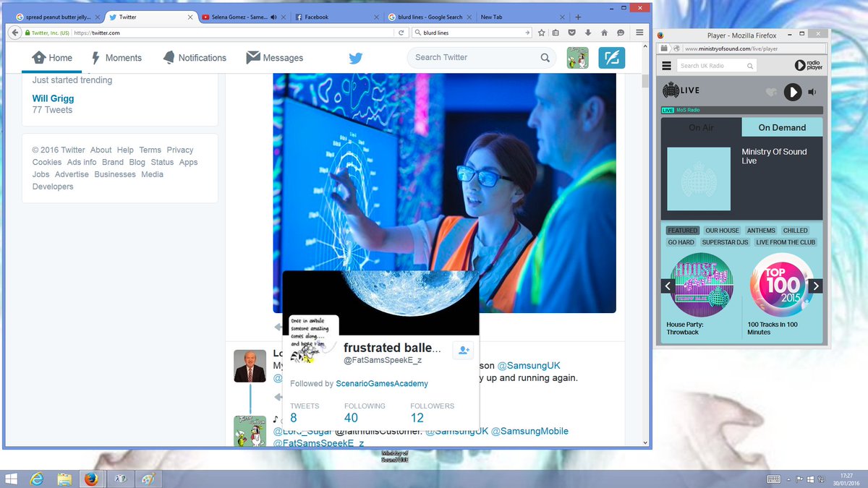Open Twitter Notifications

coord(195,58)
